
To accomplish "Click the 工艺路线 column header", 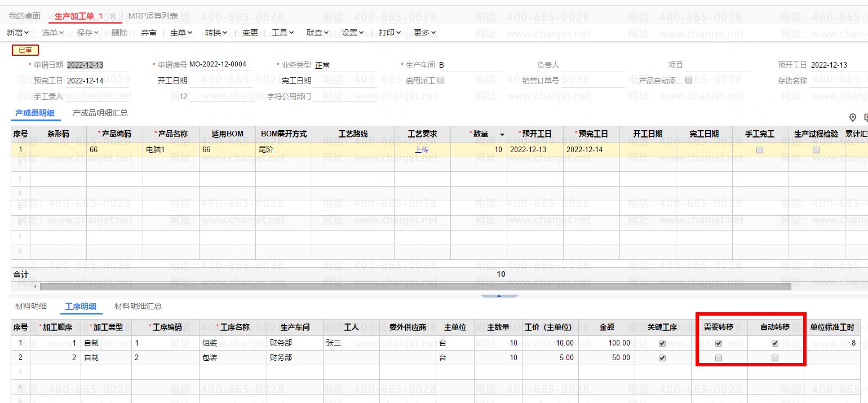I will (353, 134).
